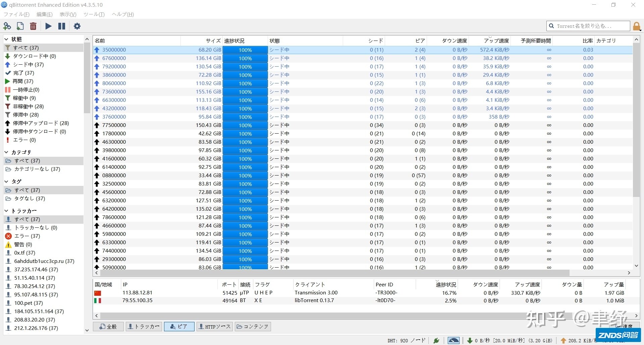Select torrent 67600000 row
Image resolution: width=644 pixels, height=345 pixels.
(363, 58)
